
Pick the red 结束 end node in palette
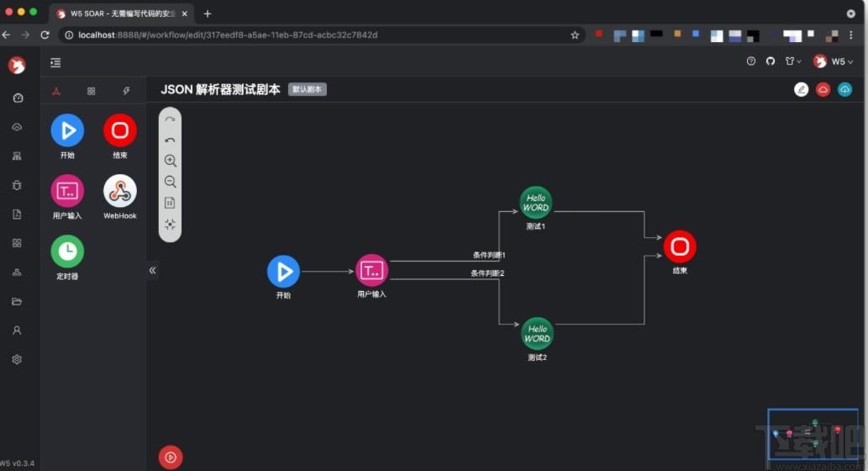[x=120, y=130]
